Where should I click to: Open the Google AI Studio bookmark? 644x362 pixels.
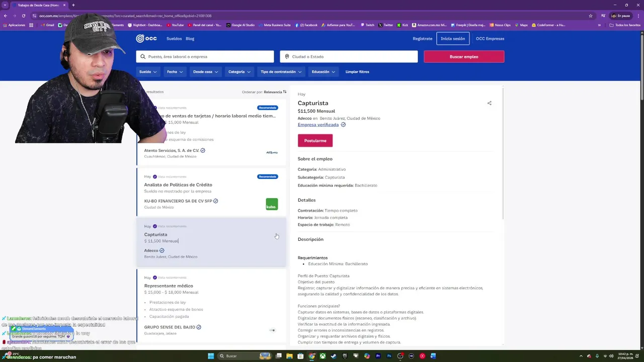(x=240, y=25)
